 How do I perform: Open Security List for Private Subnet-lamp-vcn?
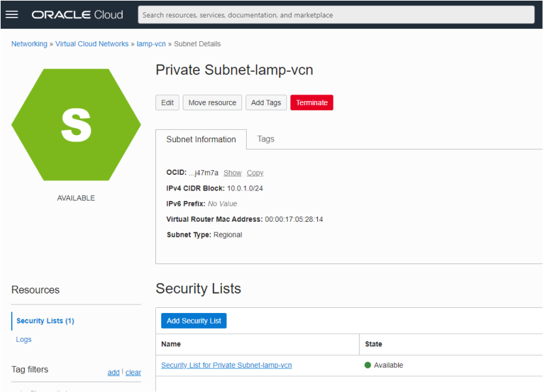pyautogui.click(x=226, y=365)
